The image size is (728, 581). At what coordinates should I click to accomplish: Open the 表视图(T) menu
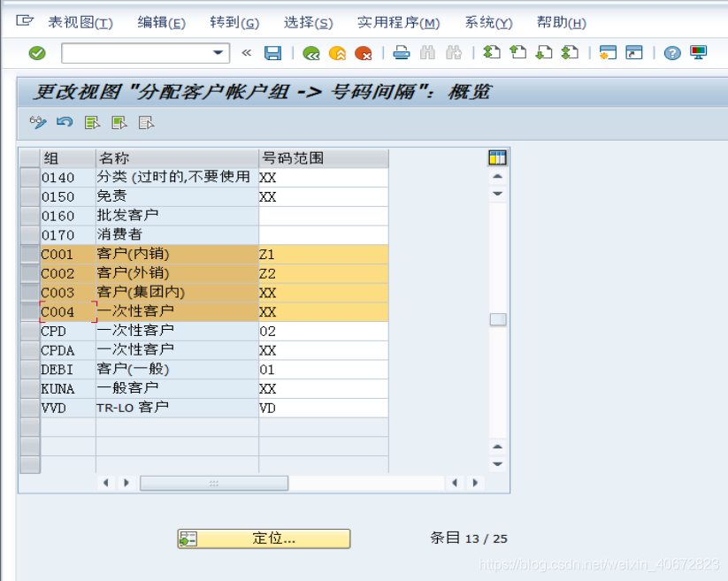(x=80, y=22)
